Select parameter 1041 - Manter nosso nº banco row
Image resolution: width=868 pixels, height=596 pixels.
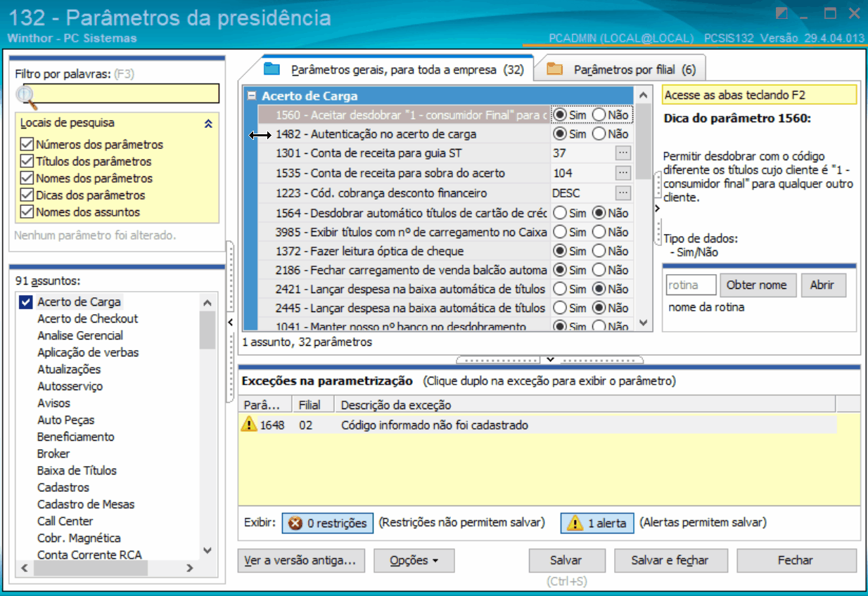point(403,326)
